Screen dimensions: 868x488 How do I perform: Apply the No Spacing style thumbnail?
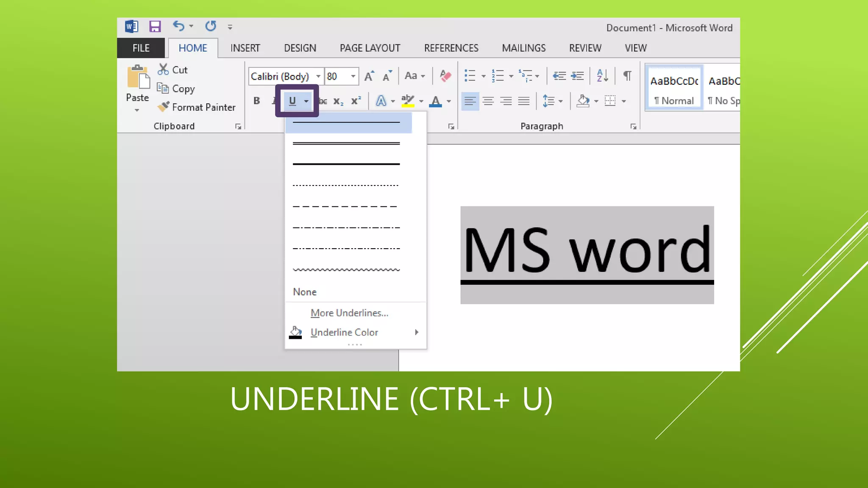click(x=723, y=88)
